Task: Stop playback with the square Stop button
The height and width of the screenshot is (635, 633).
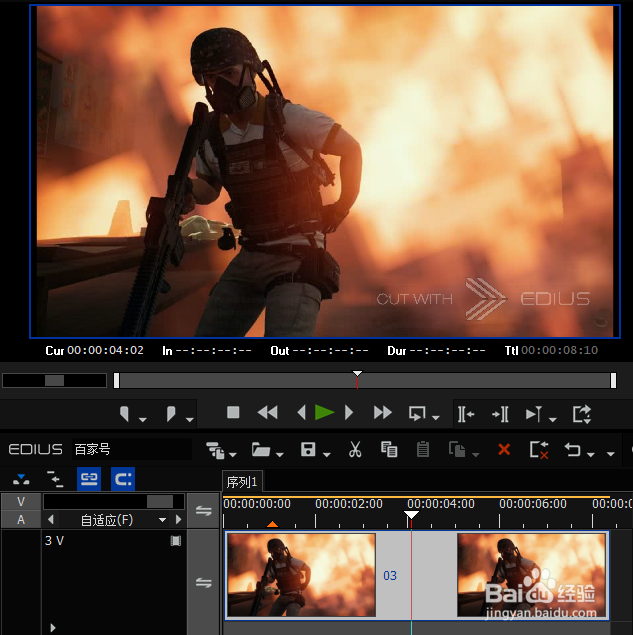Action: tap(233, 413)
